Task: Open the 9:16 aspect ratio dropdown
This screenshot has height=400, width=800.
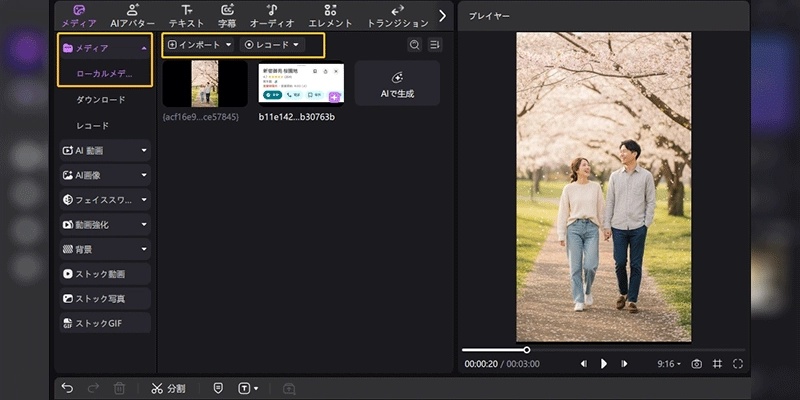Action: [669, 364]
